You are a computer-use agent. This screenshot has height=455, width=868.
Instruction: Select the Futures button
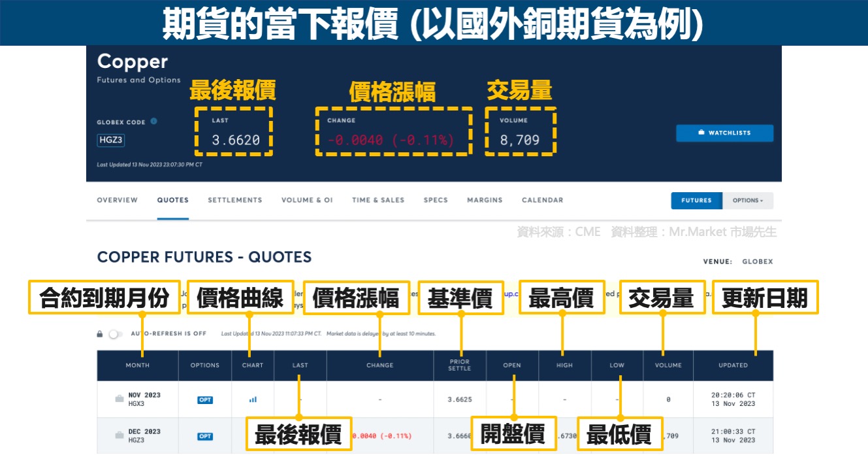pyautogui.click(x=696, y=201)
